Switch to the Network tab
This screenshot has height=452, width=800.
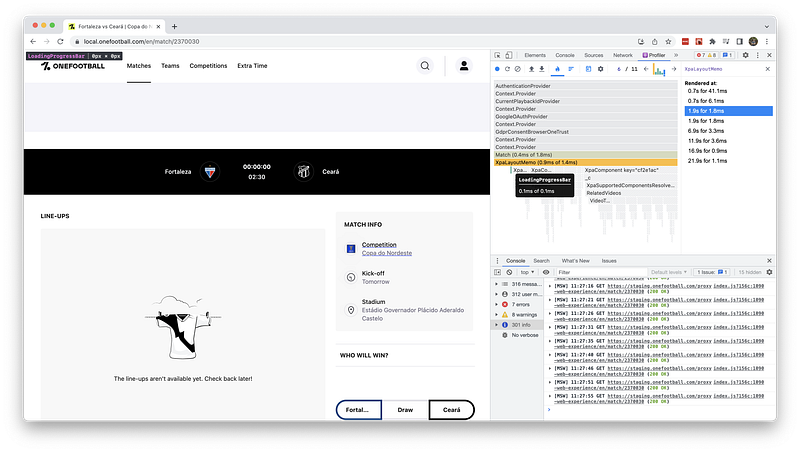(x=623, y=55)
